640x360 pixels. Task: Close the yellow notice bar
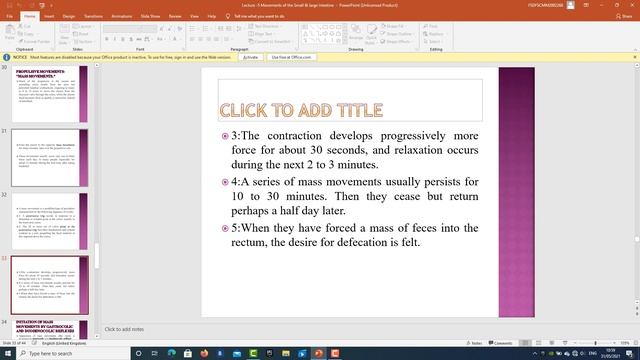pyautogui.click(x=635, y=57)
